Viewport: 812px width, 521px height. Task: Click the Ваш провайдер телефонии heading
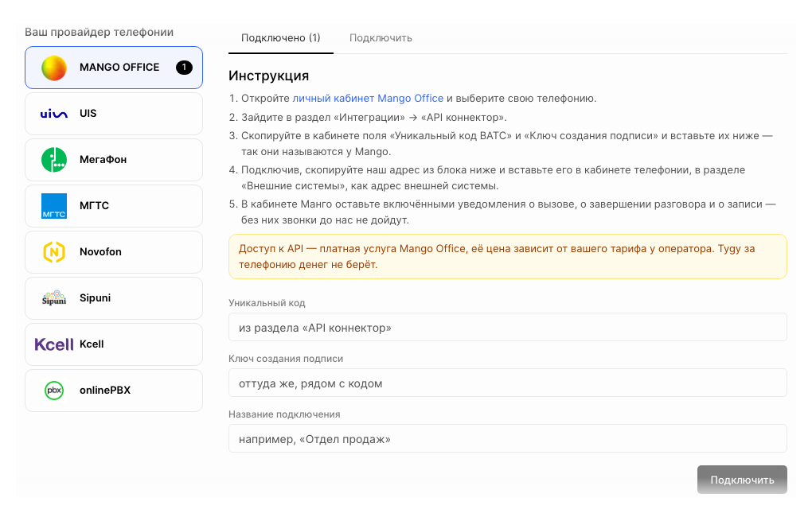pos(99,32)
